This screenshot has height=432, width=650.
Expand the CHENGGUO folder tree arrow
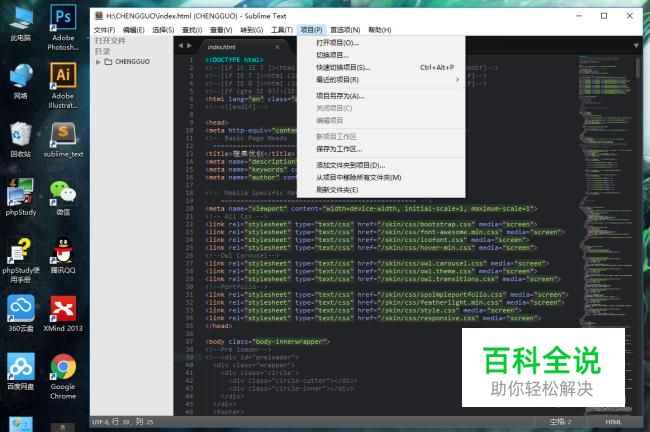98,62
